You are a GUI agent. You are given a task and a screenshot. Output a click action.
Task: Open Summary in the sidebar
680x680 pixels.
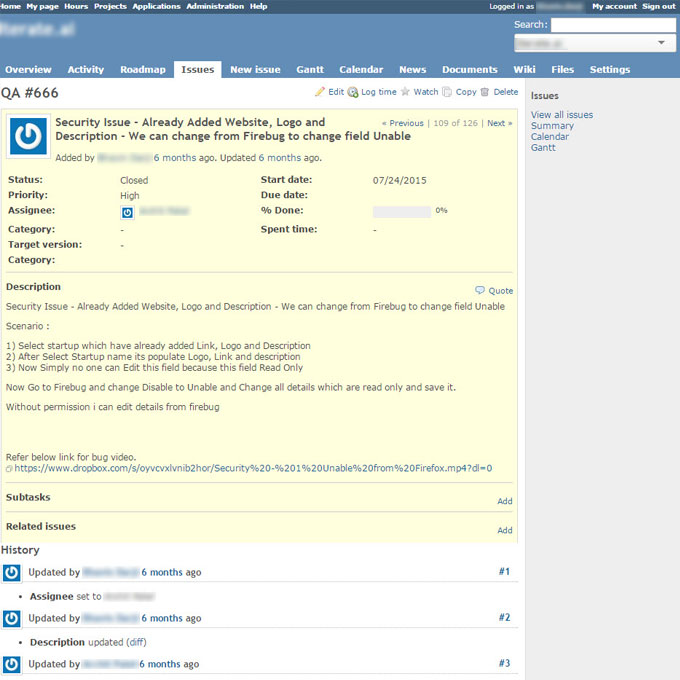click(552, 126)
